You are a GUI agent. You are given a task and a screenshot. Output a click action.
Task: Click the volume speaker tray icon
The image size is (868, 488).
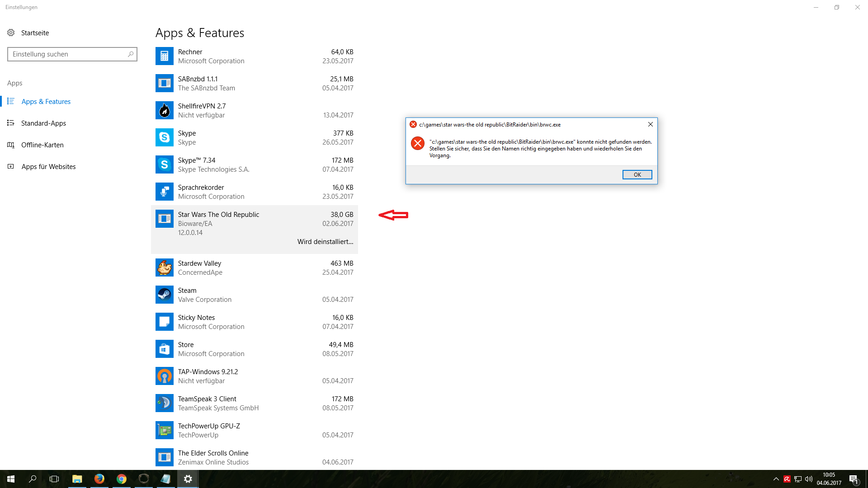(x=809, y=479)
